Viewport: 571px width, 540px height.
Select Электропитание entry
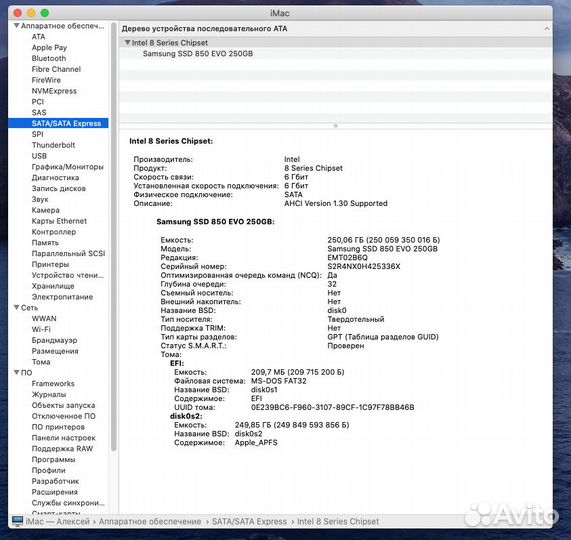62,297
